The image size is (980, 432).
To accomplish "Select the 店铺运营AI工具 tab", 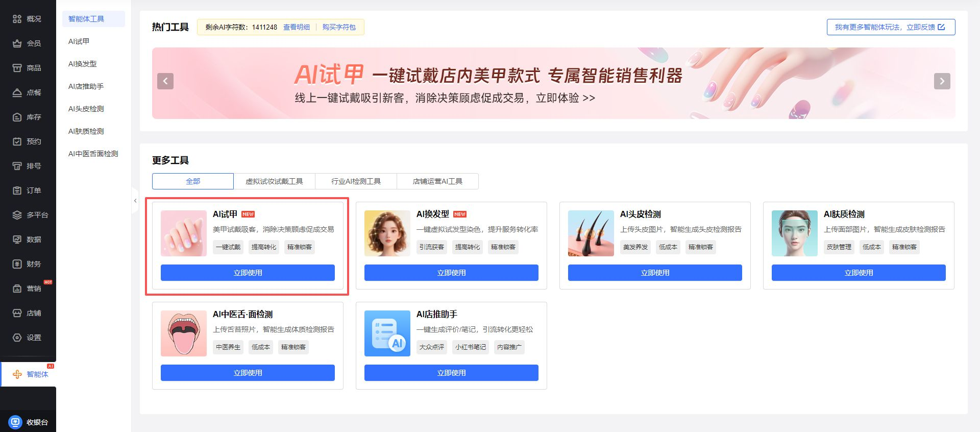I will (437, 181).
